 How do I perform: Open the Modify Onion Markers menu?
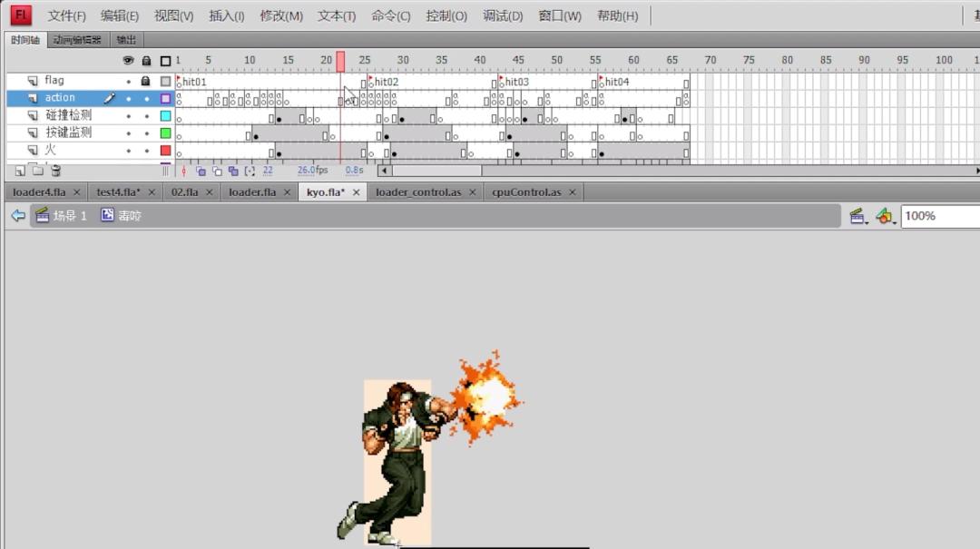tap(250, 171)
